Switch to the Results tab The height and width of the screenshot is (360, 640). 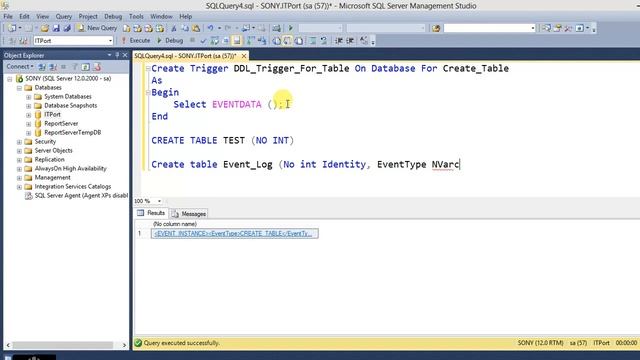click(x=151, y=213)
